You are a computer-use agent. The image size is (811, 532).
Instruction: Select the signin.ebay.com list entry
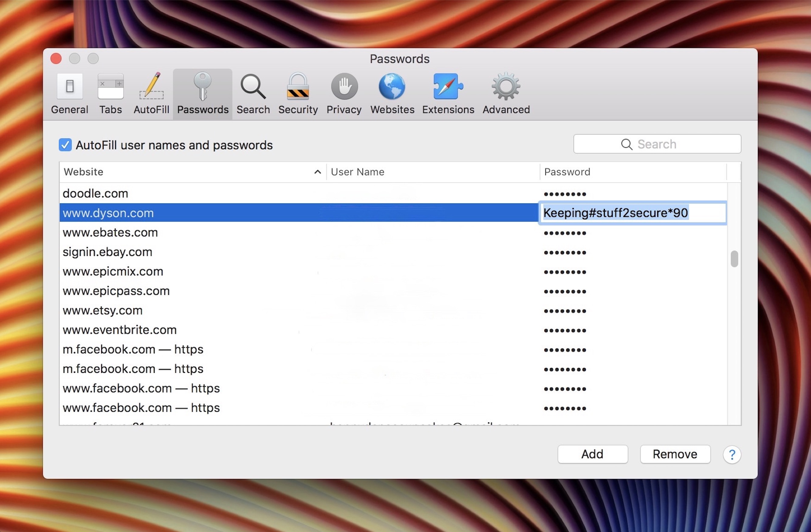[392, 251]
